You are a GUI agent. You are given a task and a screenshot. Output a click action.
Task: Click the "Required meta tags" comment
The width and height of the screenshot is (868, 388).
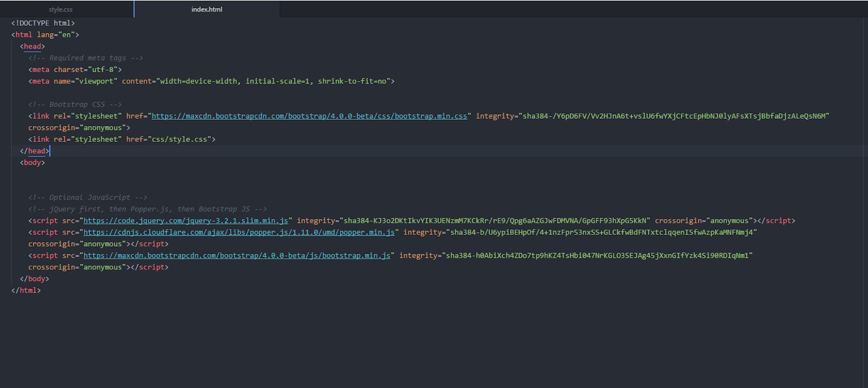point(86,58)
